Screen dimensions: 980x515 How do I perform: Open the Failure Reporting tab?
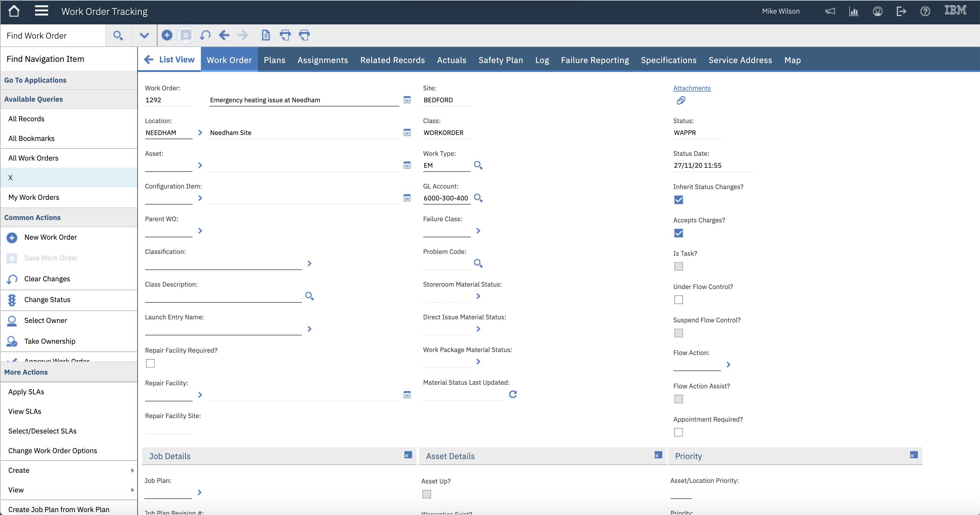[x=595, y=60]
